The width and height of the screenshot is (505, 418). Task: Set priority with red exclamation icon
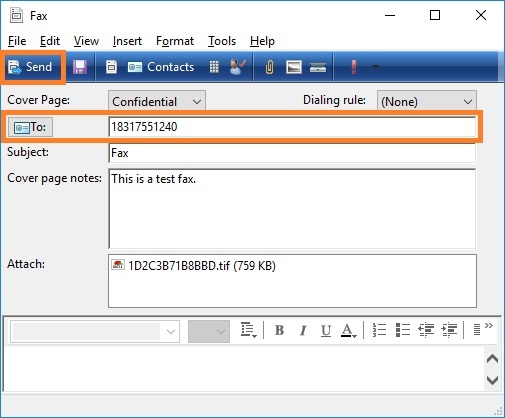pyautogui.click(x=354, y=67)
